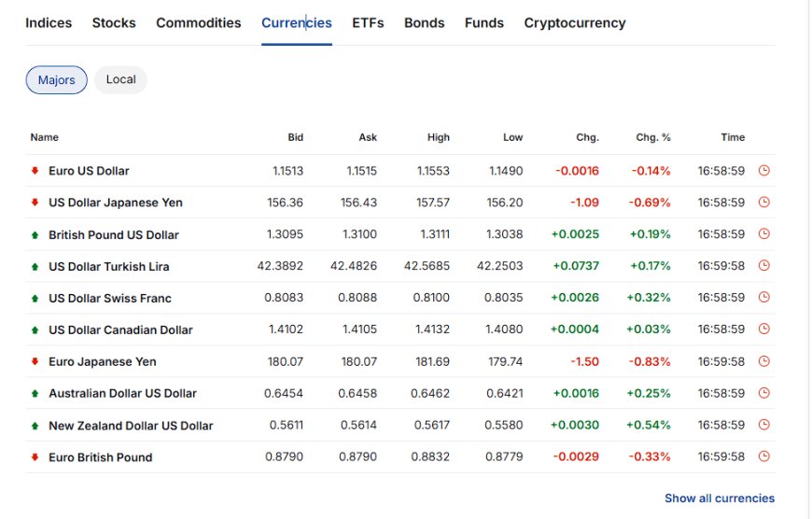Click the Bid column header
Screen dimensions: 812x519
pos(296,137)
